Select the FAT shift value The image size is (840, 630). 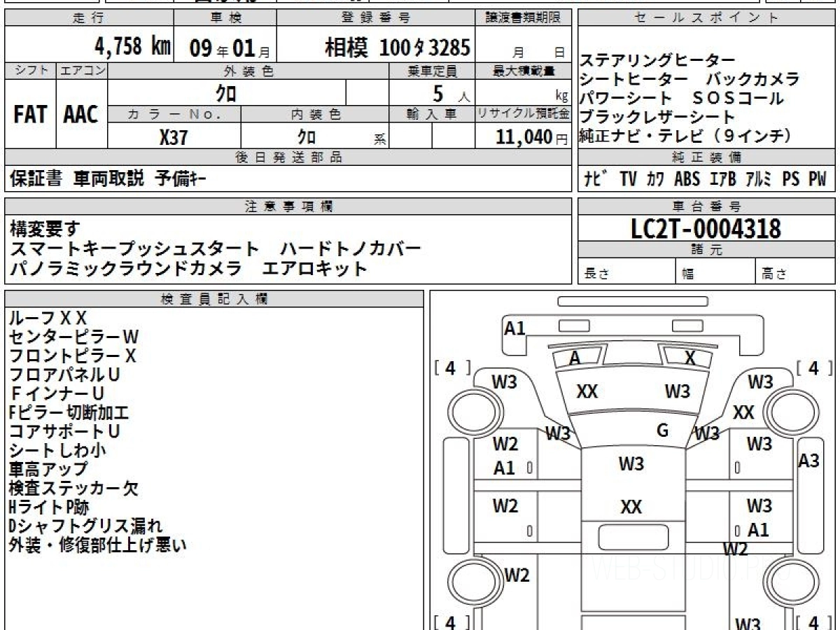click(x=30, y=114)
